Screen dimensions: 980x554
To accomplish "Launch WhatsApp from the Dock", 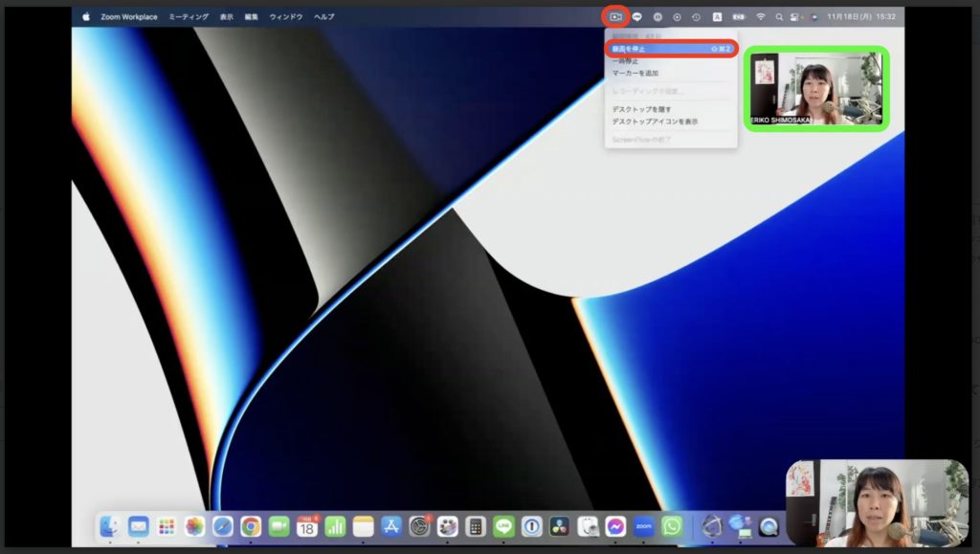I will coord(672,525).
